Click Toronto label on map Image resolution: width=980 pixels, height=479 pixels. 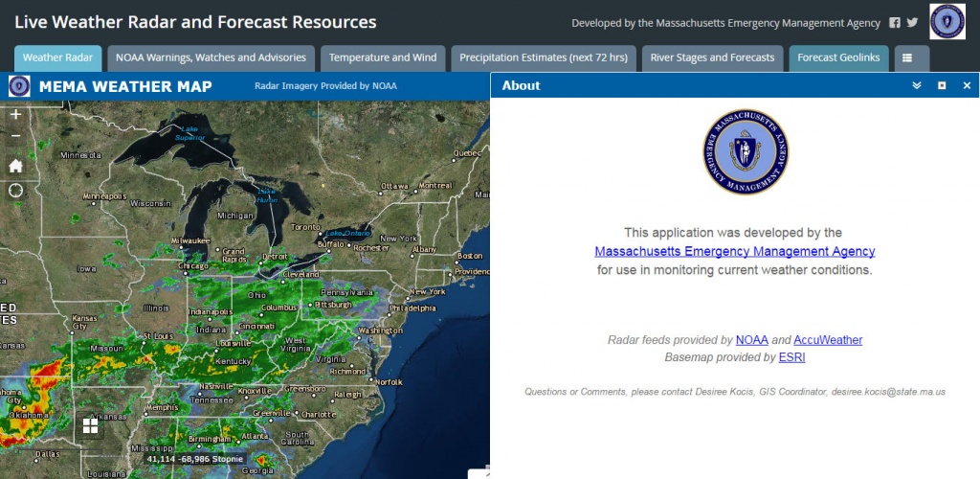(x=305, y=226)
